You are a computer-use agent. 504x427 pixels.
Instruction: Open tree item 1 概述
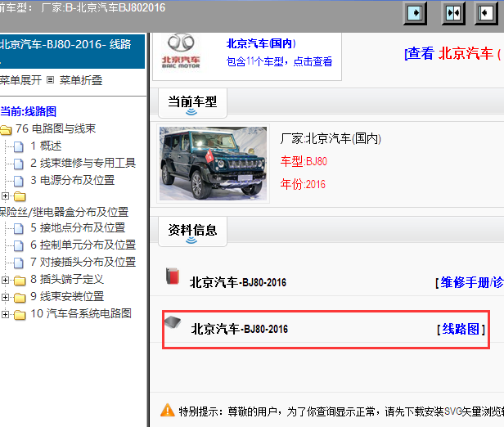pyautogui.click(x=46, y=146)
